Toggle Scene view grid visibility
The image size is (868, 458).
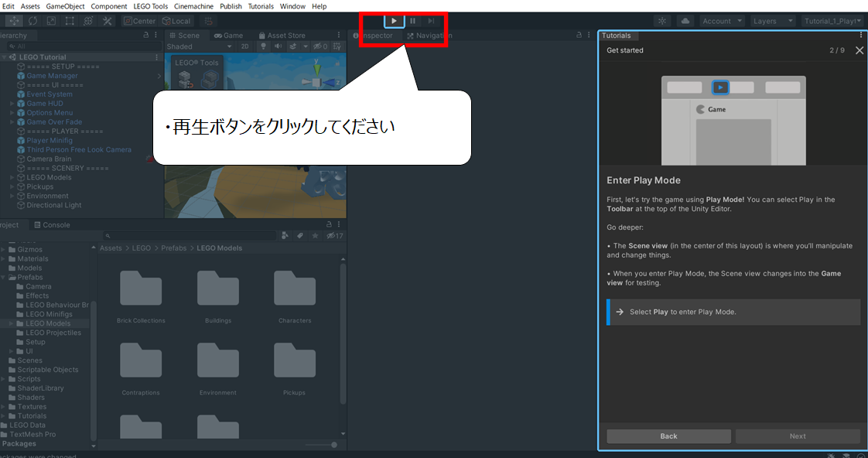click(x=337, y=46)
